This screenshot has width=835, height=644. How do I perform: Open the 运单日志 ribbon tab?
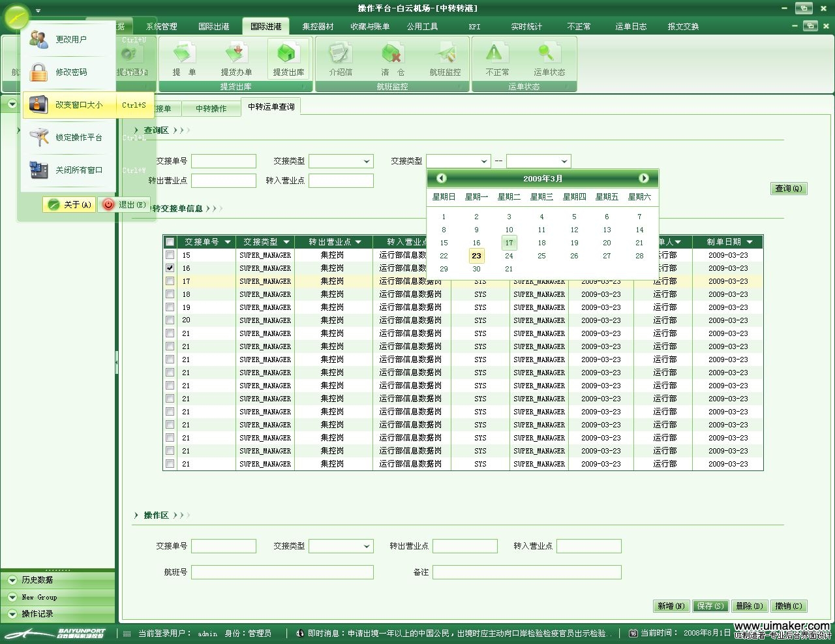[631, 27]
